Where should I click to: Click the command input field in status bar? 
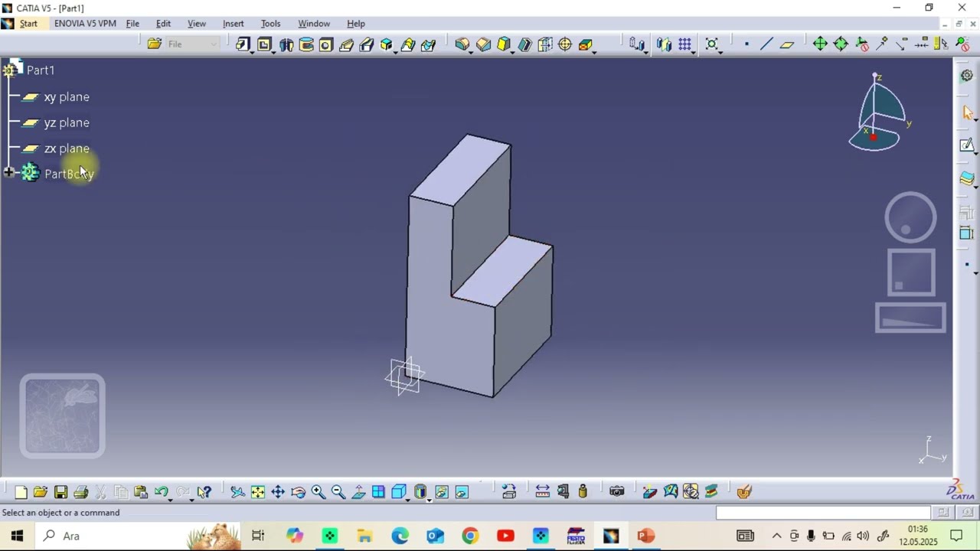click(x=823, y=513)
